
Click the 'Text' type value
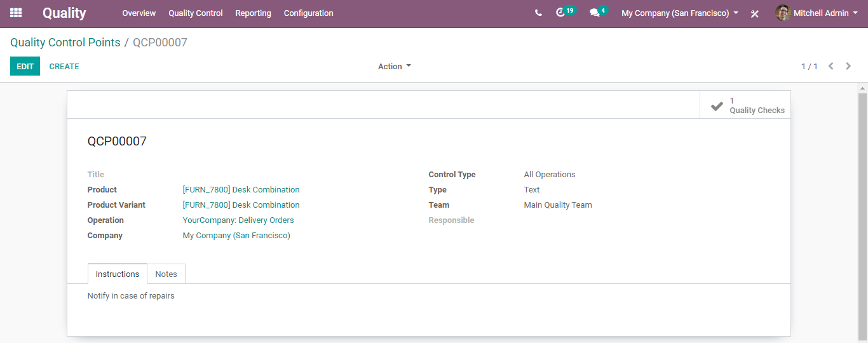[x=532, y=189]
